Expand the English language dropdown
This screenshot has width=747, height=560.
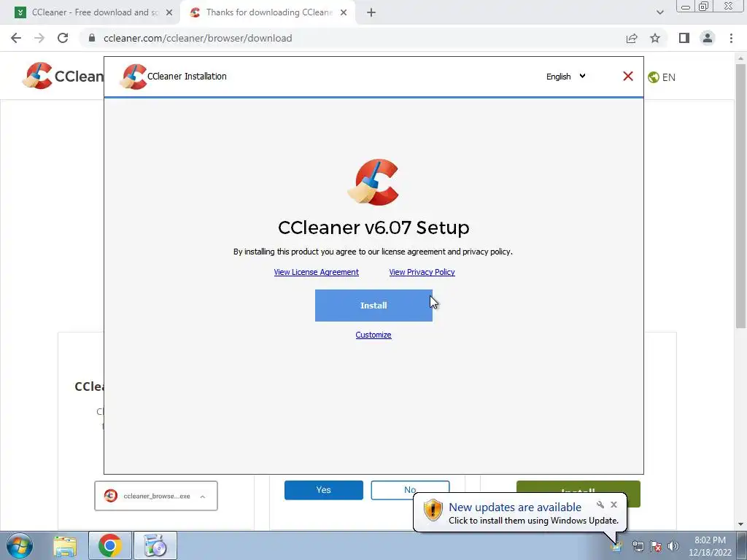click(x=565, y=76)
